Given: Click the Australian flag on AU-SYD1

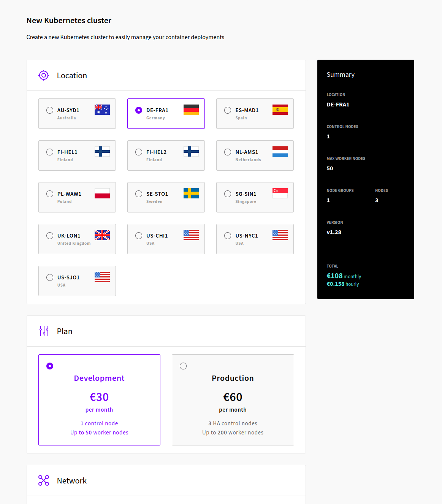Looking at the screenshot, I should coord(102,109).
